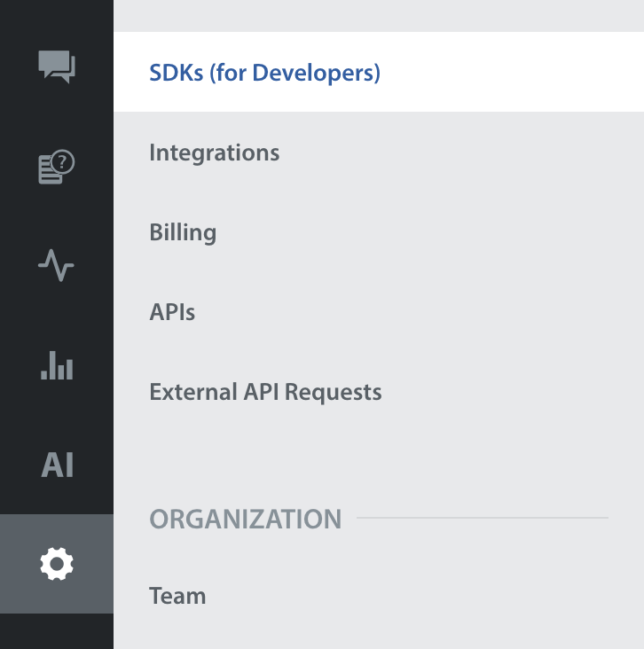
Task: Select External API Requests
Action: [265, 392]
